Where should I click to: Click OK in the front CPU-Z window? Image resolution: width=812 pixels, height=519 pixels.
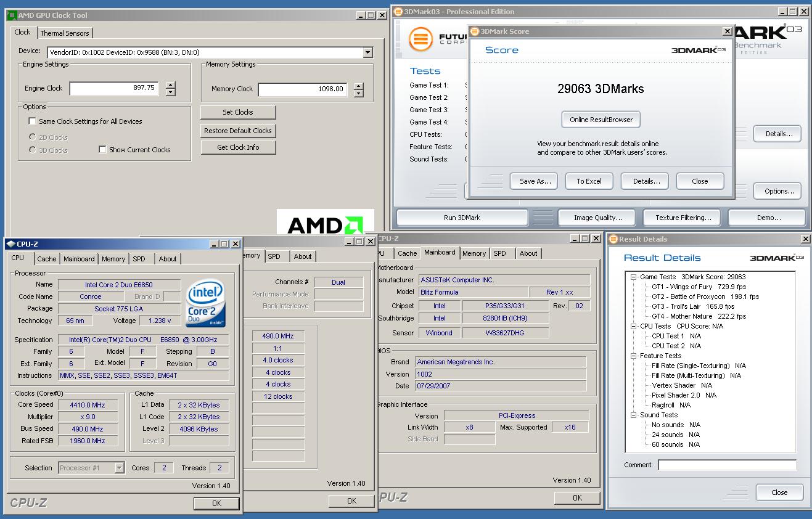[x=216, y=504]
